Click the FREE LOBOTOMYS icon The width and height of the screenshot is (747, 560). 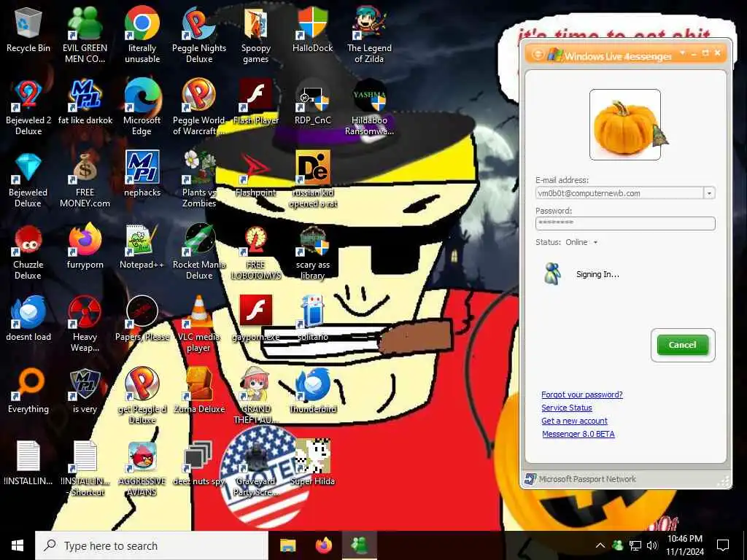256,240
